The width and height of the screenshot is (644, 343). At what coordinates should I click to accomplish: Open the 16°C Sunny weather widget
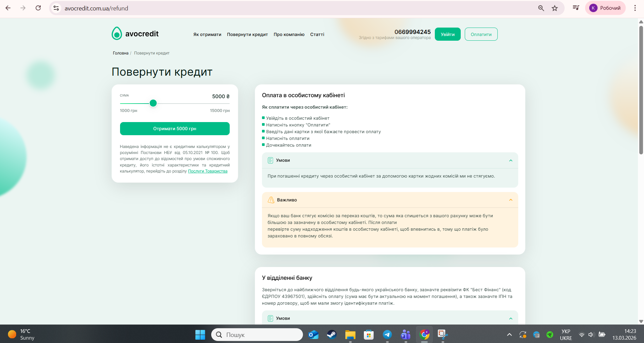tap(21, 335)
